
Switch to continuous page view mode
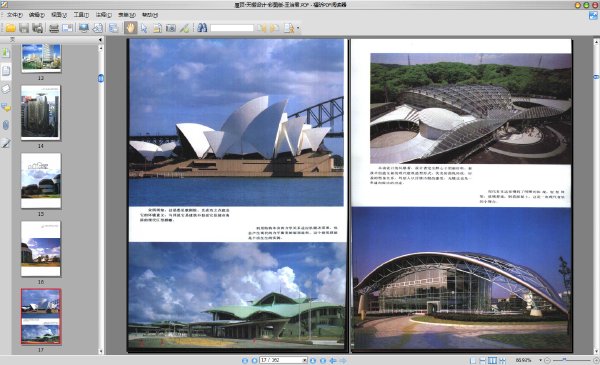pyautogui.click(x=483, y=360)
